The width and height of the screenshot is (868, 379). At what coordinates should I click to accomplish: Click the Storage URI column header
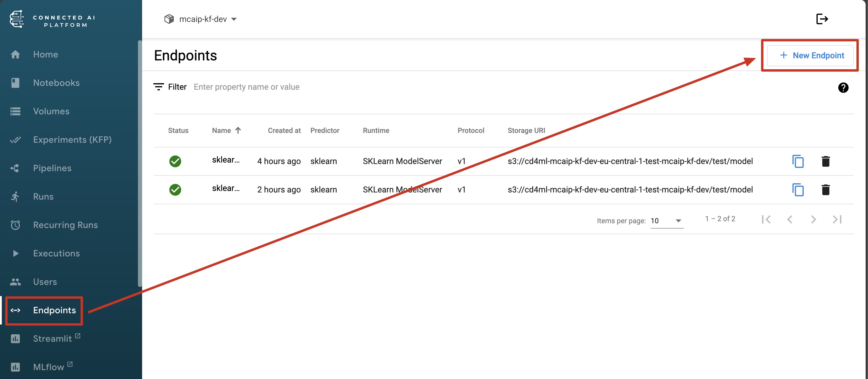pyautogui.click(x=526, y=130)
